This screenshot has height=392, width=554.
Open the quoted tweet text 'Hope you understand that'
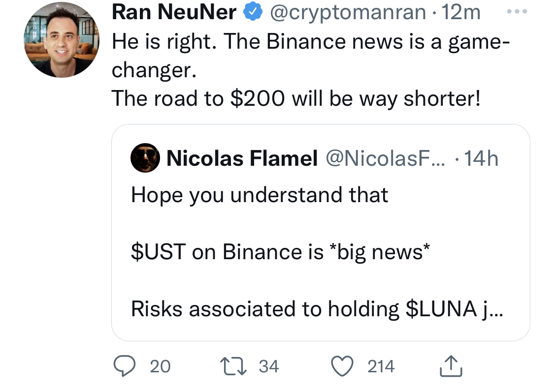point(260,195)
